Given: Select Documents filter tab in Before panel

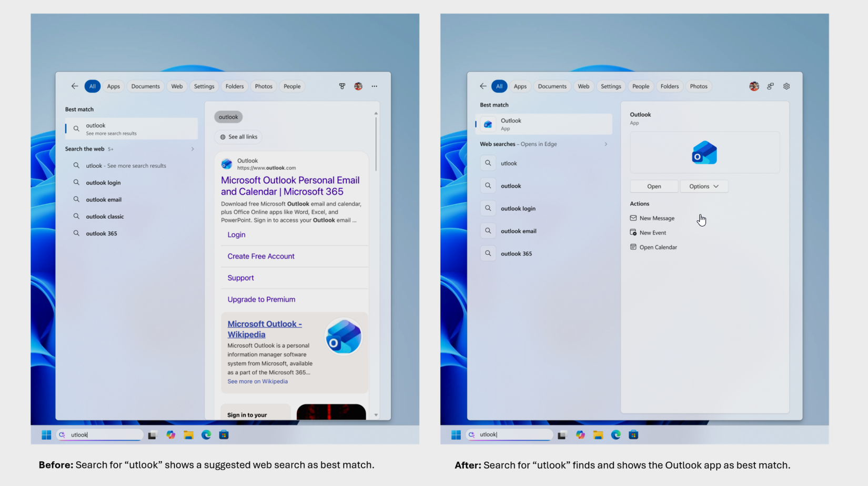Looking at the screenshot, I should point(146,86).
